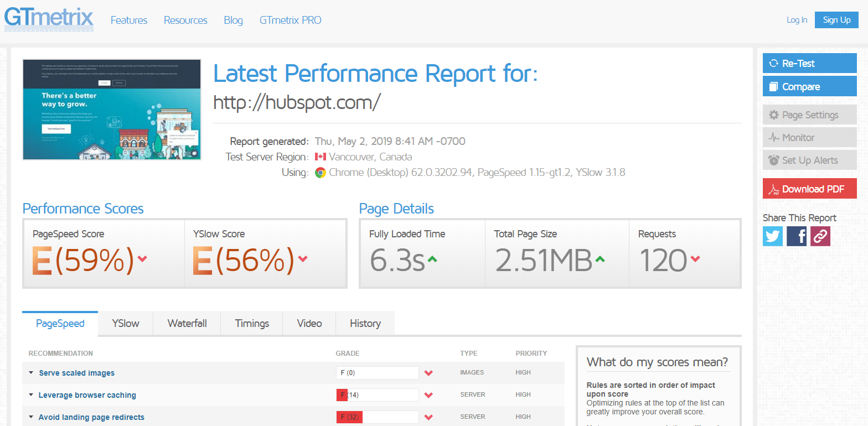Image resolution: width=868 pixels, height=426 pixels.
Task: Click red arrow next to Requests count
Action: 695,258
